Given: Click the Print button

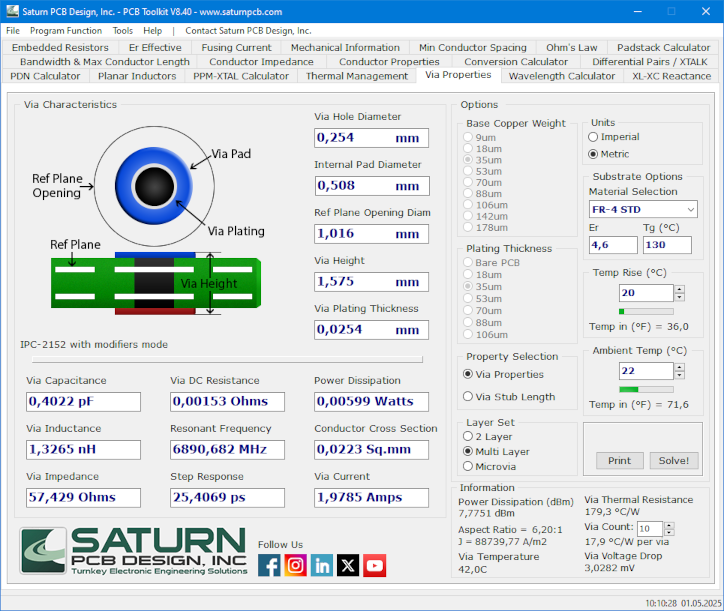Looking at the screenshot, I should click(x=619, y=460).
